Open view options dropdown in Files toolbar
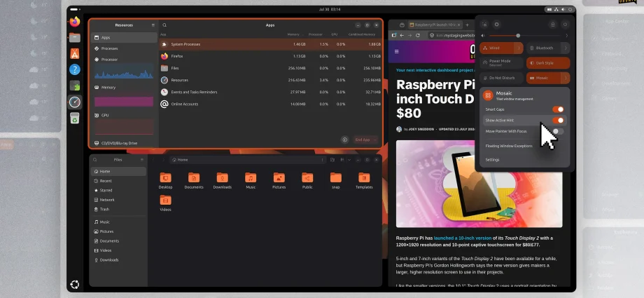The height and width of the screenshot is (298, 644). pyautogui.click(x=349, y=160)
